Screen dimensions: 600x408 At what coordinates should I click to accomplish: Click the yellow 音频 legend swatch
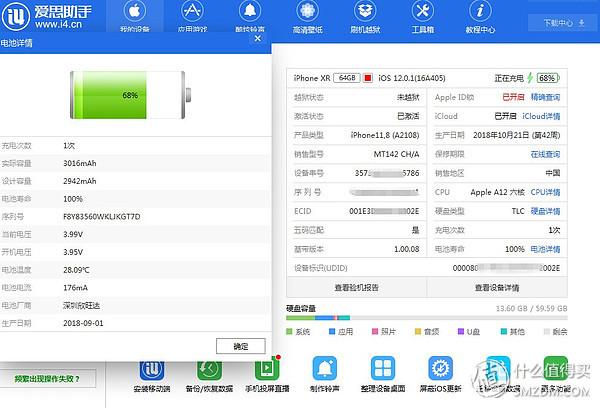click(x=418, y=331)
